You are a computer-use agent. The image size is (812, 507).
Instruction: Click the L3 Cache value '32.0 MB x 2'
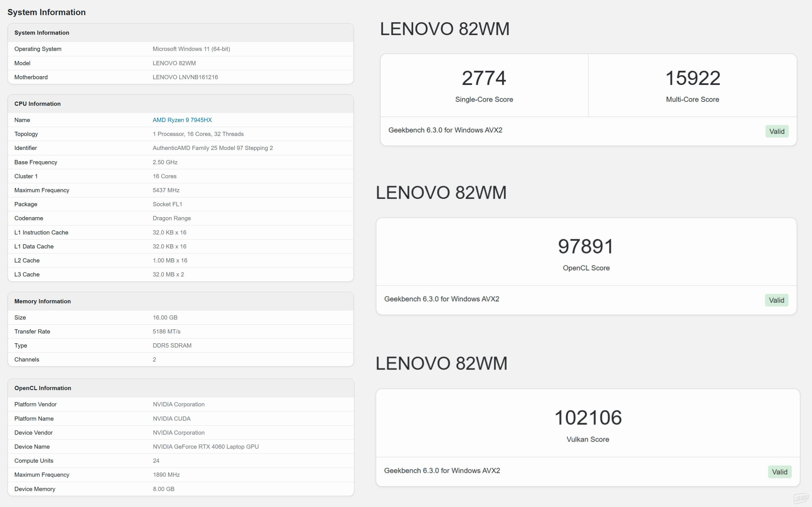(168, 274)
